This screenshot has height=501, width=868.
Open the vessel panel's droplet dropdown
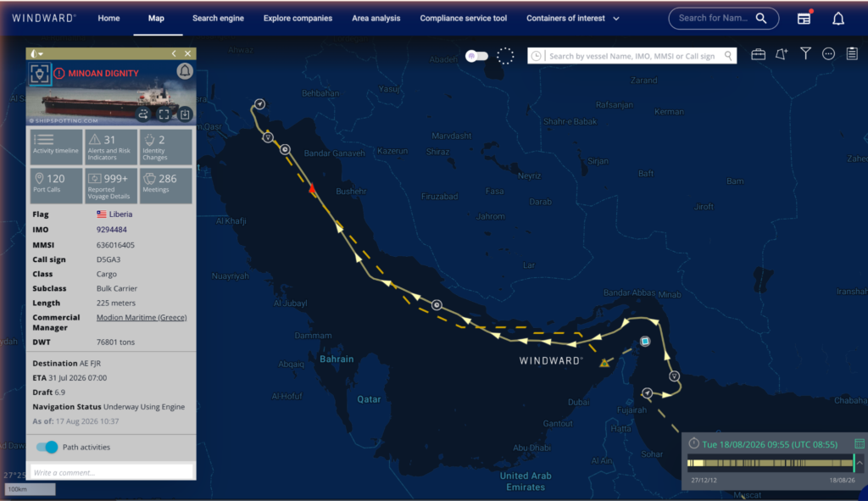tap(36, 53)
